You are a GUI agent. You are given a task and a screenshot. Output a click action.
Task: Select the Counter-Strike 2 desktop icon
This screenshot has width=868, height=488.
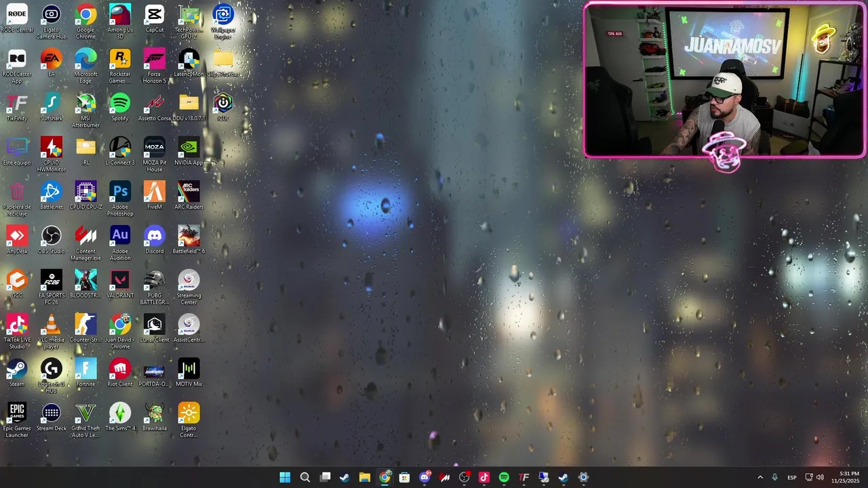pyautogui.click(x=85, y=332)
